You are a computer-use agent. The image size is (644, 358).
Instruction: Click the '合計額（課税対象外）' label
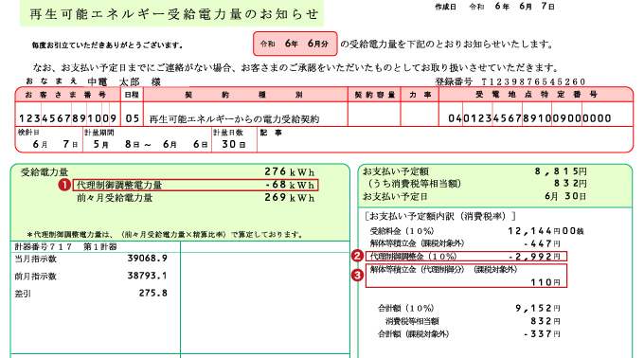coord(414,334)
